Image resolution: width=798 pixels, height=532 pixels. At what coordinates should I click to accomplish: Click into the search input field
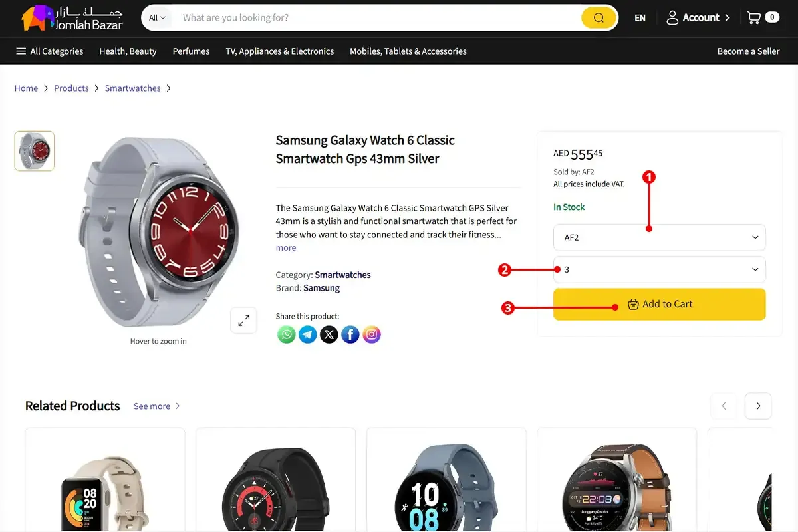tap(372, 18)
